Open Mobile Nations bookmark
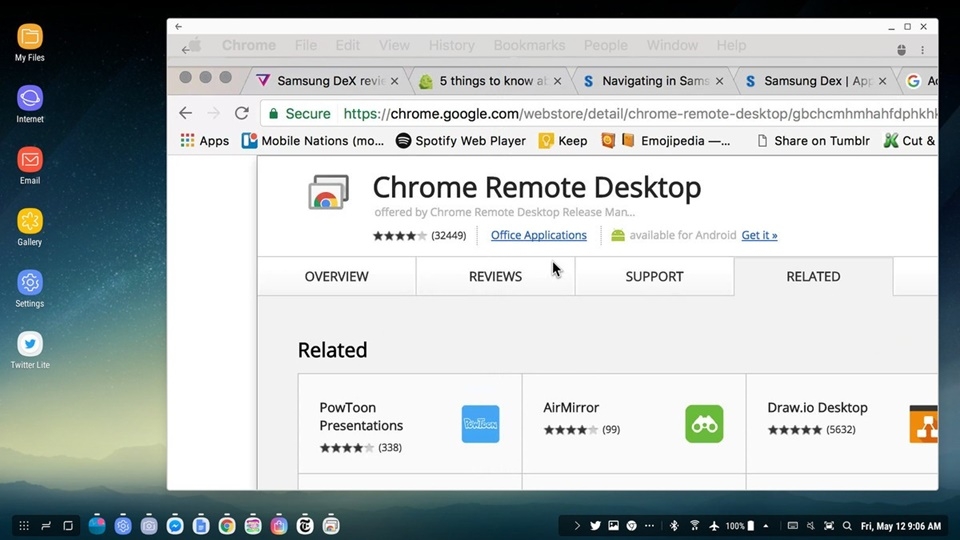960x540 pixels. click(x=313, y=141)
